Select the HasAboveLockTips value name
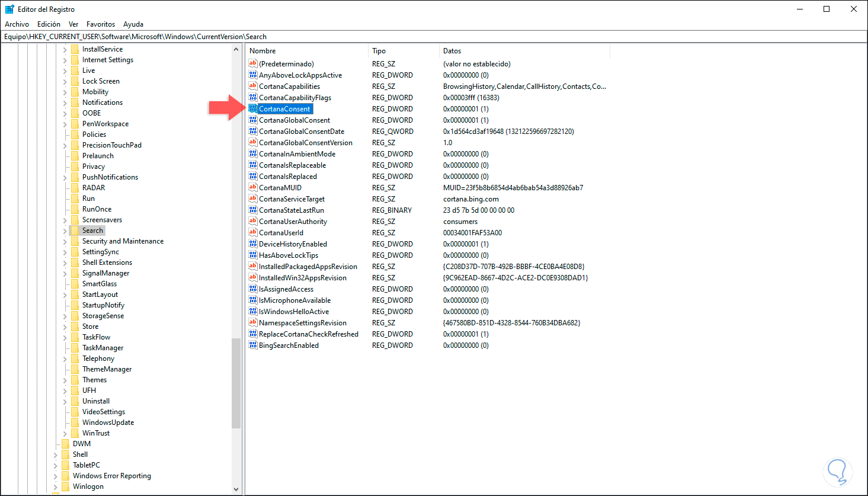This screenshot has width=868, height=496. coord(289,255)
